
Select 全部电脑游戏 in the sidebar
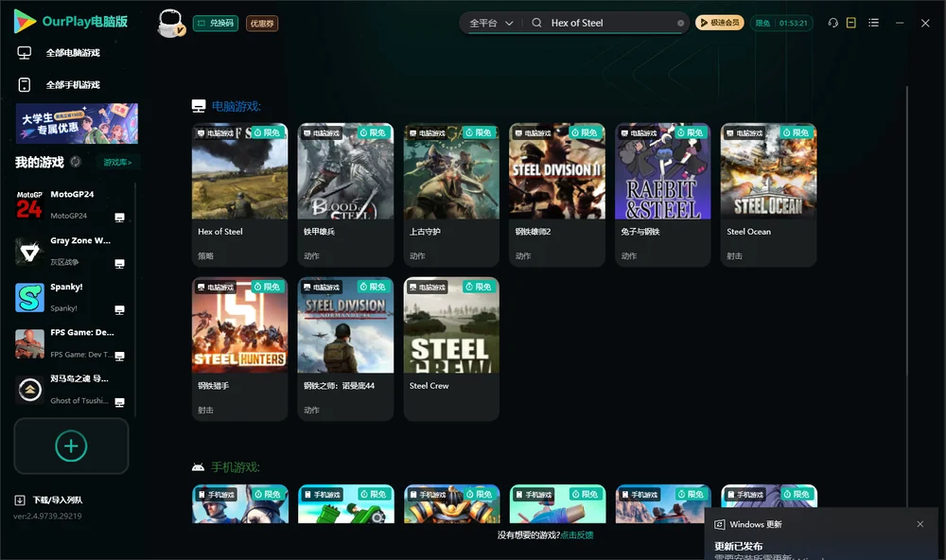pos(73,53)
